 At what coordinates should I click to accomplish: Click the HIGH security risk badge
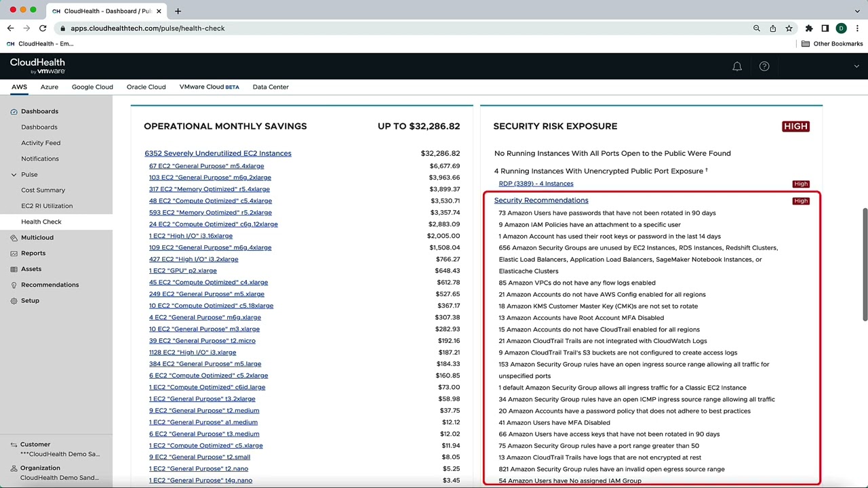[x=795, y=126]
